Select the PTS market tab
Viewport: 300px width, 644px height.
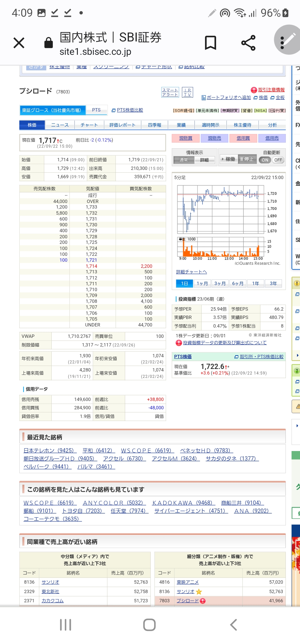96,110
